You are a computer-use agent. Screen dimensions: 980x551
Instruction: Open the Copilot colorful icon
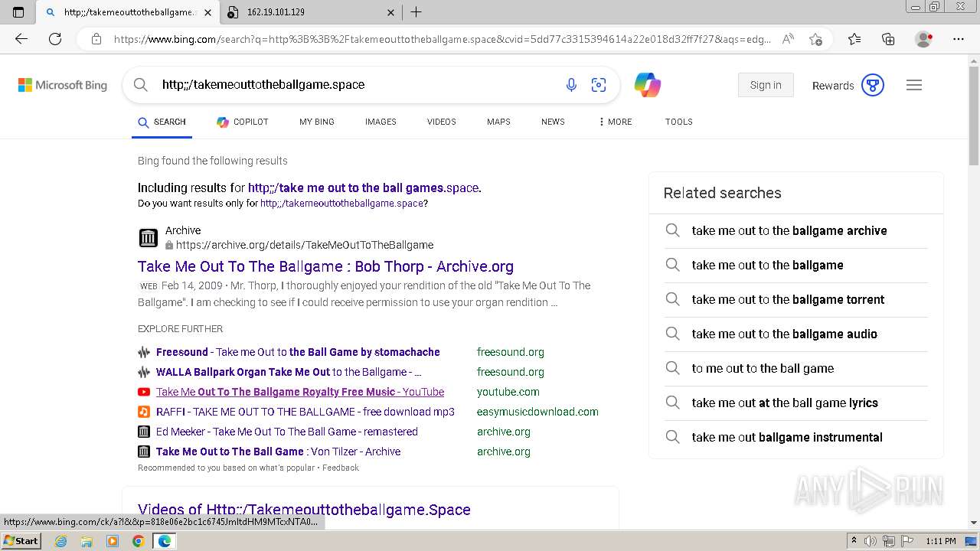[x=648, y=85]
